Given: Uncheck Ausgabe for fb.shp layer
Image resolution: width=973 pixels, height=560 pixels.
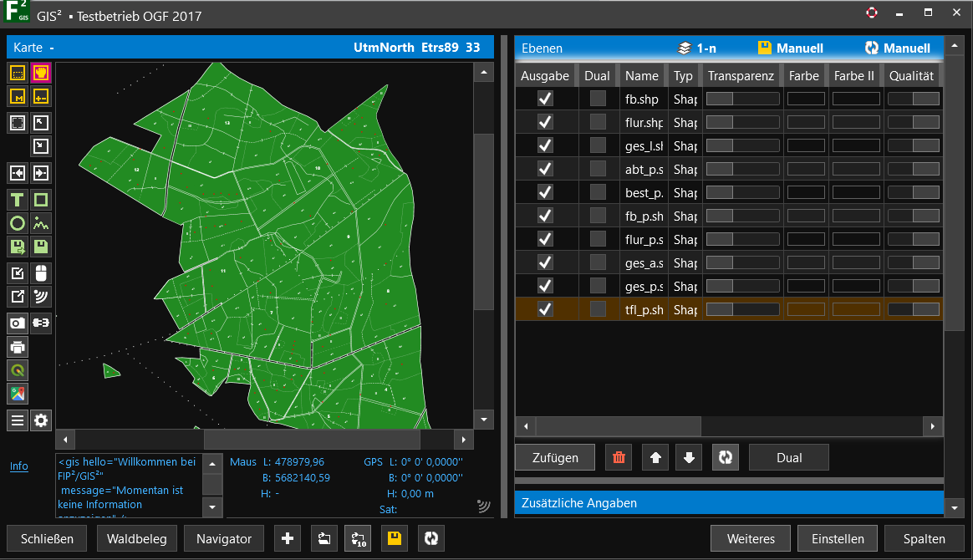Looking at the screenshot, I should 545,99.
